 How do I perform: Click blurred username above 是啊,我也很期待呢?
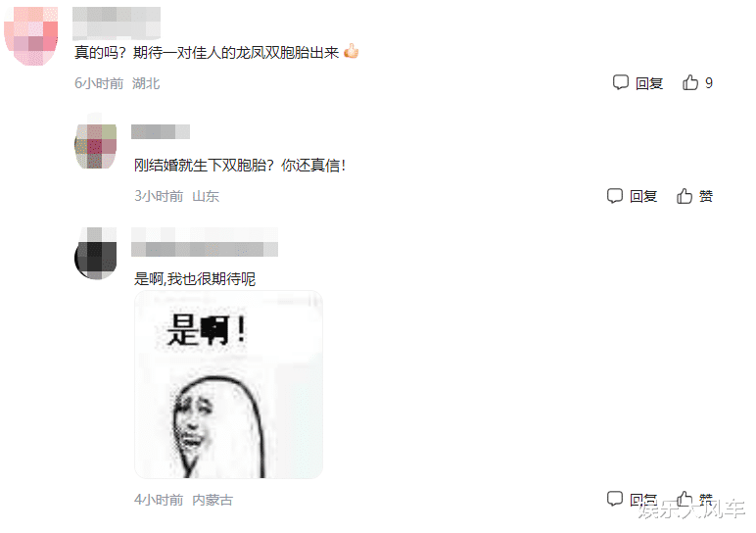(205, 242)
